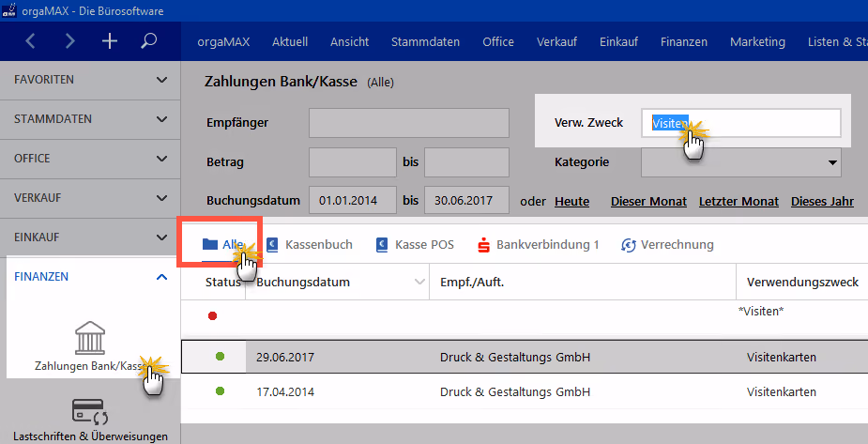Open Zahlungen Bank/Kasse bank building icon
868x444 pixels.
(x=90, y=337)
